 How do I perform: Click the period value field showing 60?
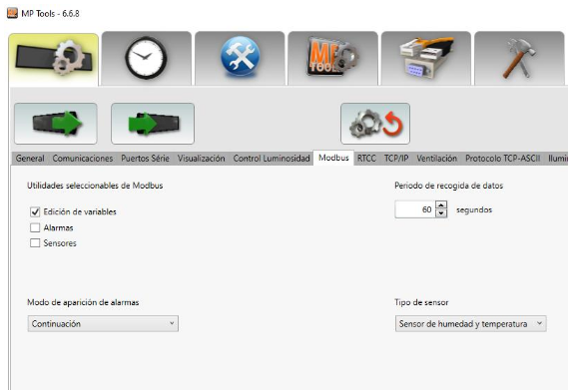415,209
